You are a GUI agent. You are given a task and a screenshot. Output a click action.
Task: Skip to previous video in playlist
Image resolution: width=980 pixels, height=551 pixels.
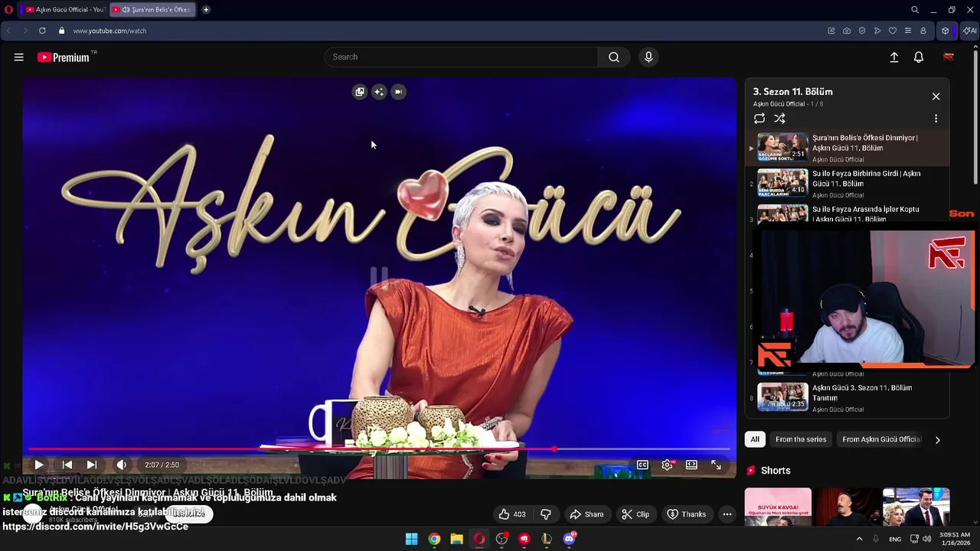pos(67,465)
